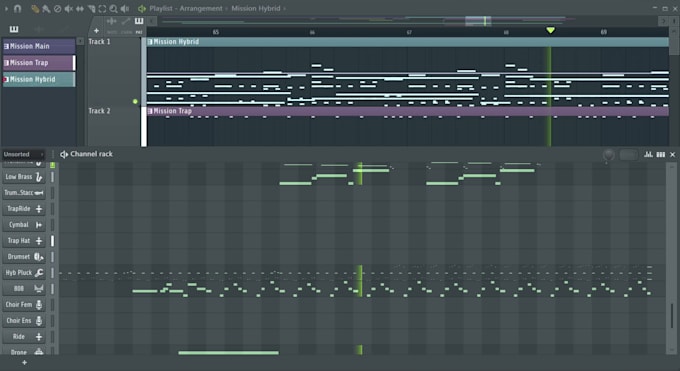Select the Hyb Pluck channel

coord(24,273)
